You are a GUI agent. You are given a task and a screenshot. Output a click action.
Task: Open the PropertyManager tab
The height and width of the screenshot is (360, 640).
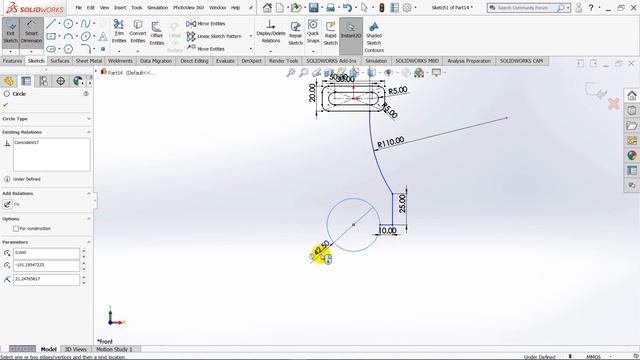pyautogui.click(x=26, y=81)
